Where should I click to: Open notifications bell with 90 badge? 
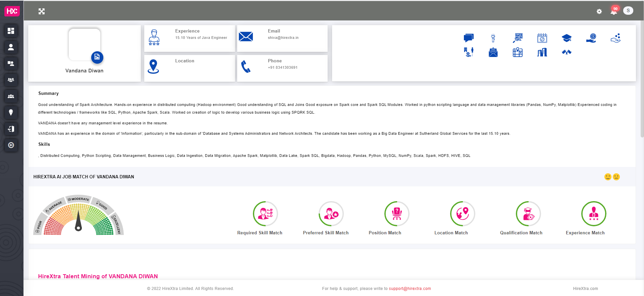click(x=614, y=11)
